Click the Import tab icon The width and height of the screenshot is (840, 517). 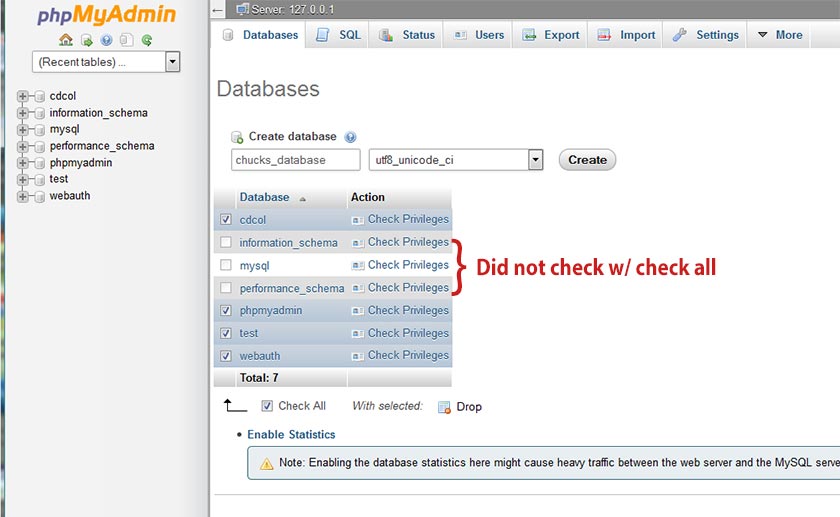pyautogui.click(x=604, y=35)
